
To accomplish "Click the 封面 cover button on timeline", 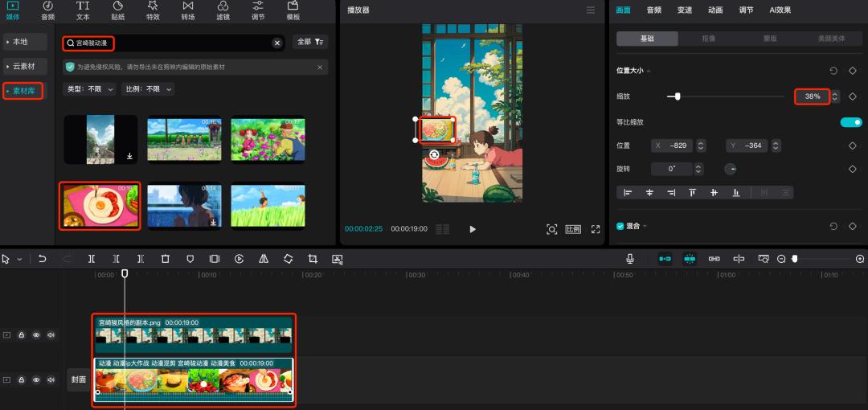I will 78,379.
